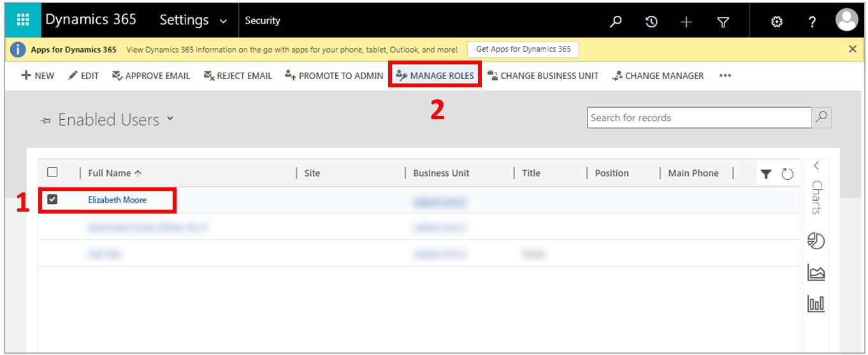The height and width of the screenshot is (355, 868).
Task: Open the settings gear icon
Action: pyautogui.click(x=776, y=22)
